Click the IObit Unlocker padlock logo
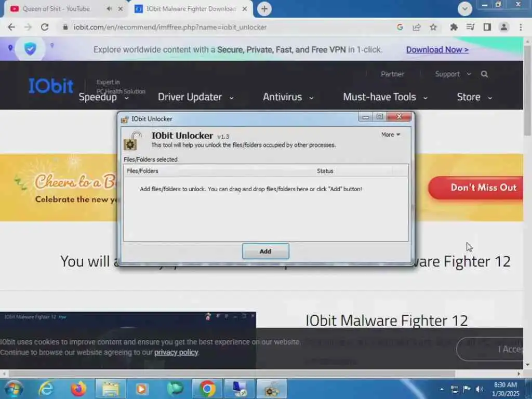 (x=132, y=141)
